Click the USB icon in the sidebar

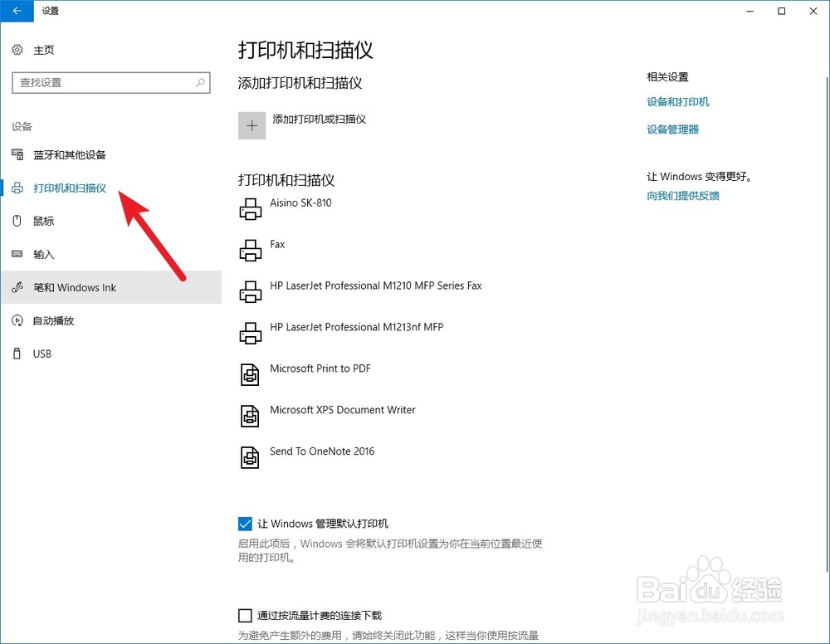tap(17, 354)
